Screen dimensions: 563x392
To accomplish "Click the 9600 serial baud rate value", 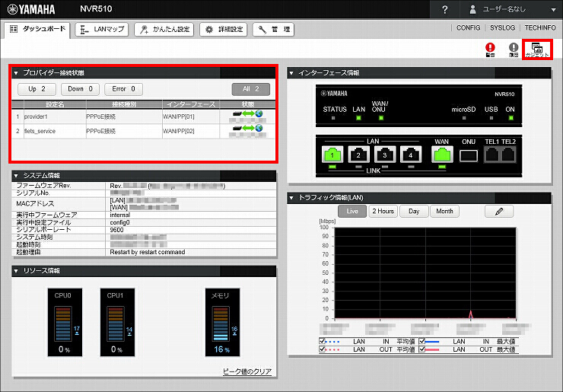I will point(116,230).
